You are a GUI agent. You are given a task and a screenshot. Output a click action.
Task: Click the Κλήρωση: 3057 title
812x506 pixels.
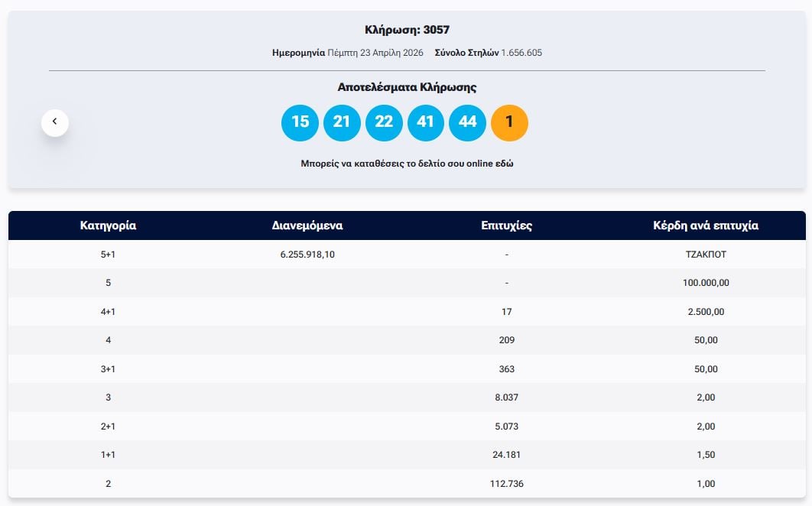point(407,30)
